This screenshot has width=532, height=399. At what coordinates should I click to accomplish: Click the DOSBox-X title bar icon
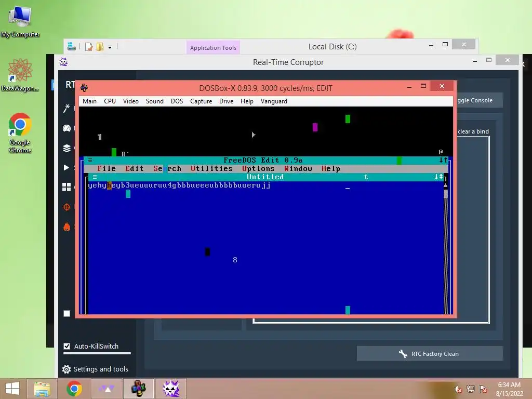[x=84, y=88]
